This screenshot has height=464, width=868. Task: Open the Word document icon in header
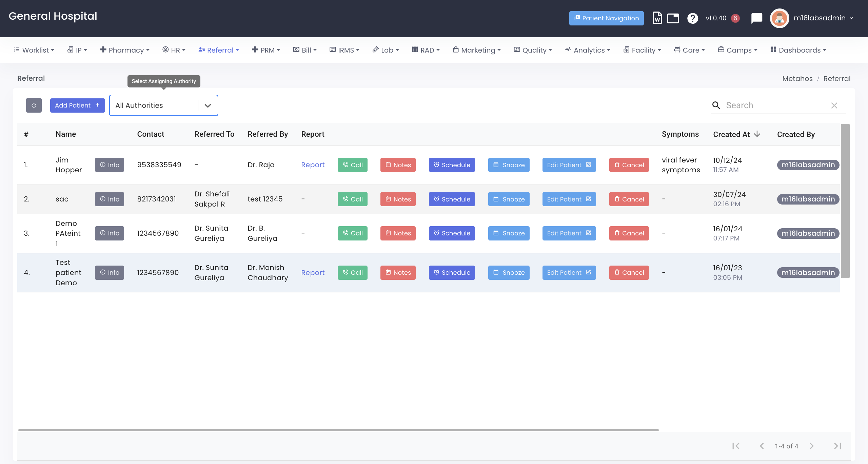[x=657, y=18]
